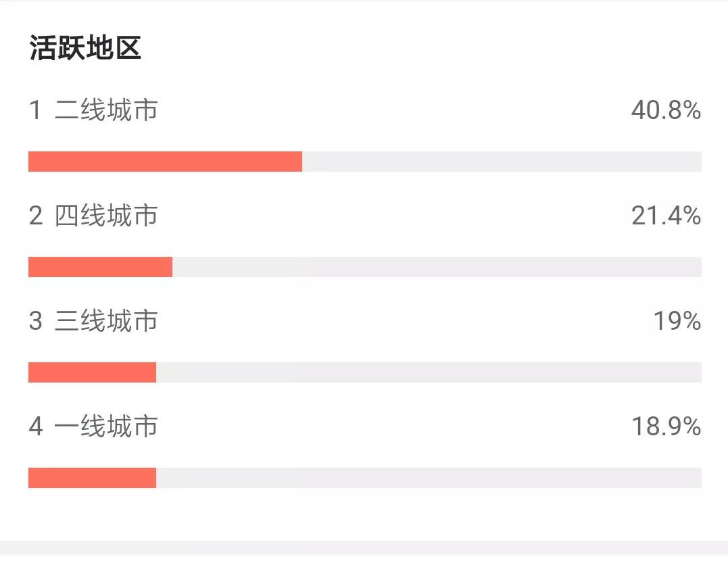Select the 一线城市 row label

(x=106, y=426)
